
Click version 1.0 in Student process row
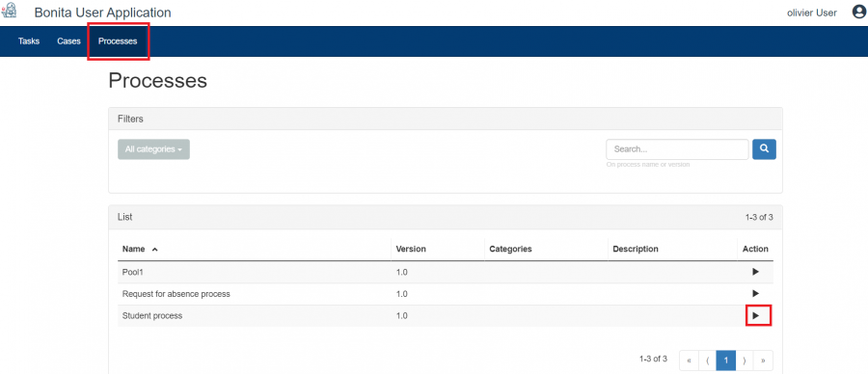tap(402, 316)
